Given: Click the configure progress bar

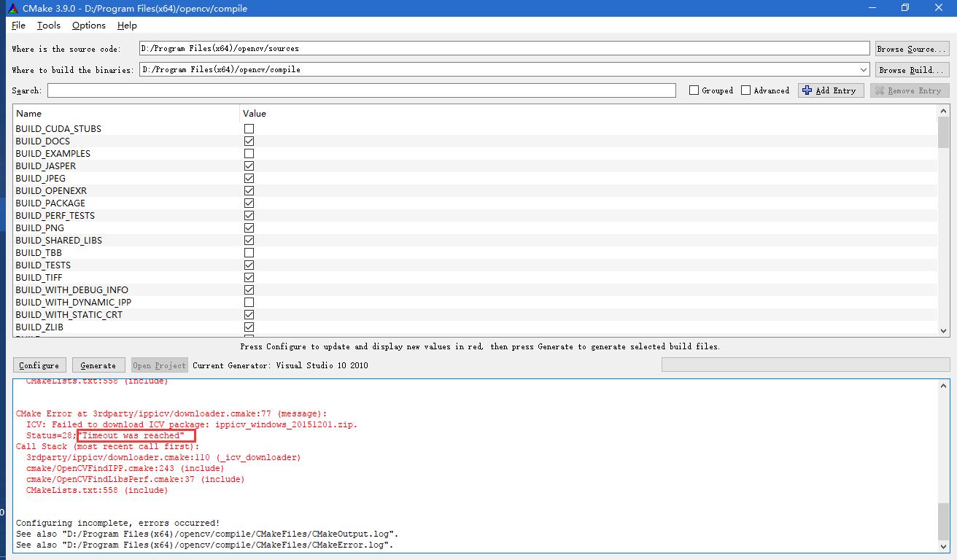Looking at the screenshot, I should [x=805, y=365].
